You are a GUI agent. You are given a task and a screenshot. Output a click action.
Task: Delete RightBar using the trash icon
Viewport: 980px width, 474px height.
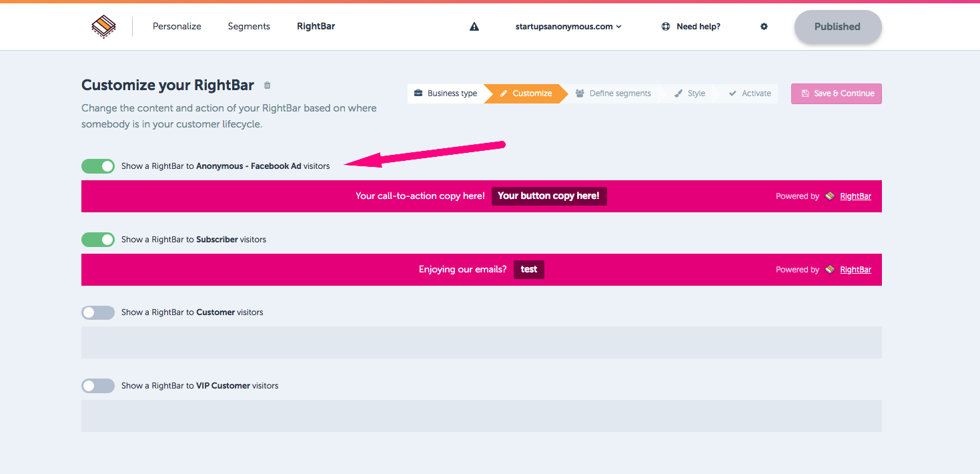[x=268, y=85]
